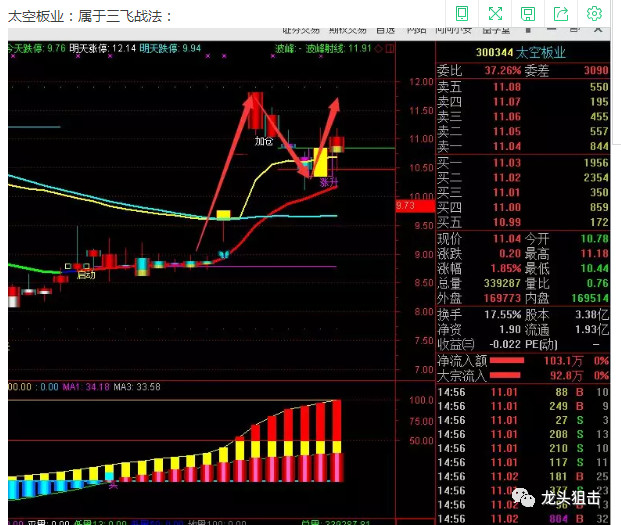Click the large yellow candle before the last red candle
621x525 pixels.
[x=320, y=162]
